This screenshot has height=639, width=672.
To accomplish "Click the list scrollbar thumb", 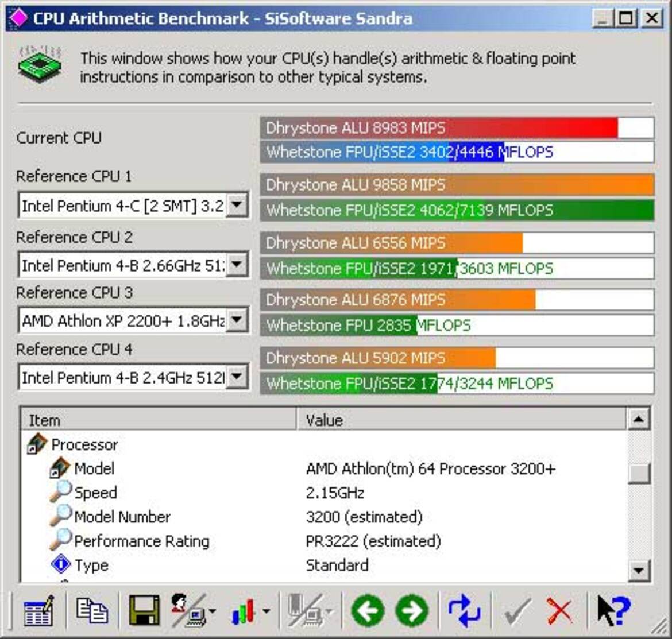I will point(638,473).
